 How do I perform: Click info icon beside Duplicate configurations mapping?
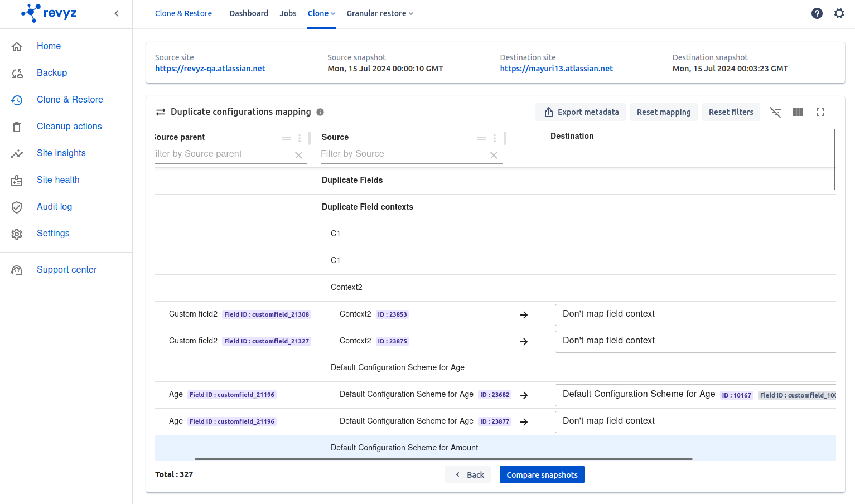(320, 112)
